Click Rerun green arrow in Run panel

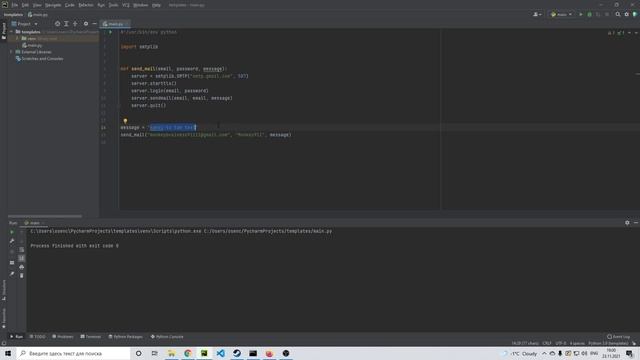point(12,232)
